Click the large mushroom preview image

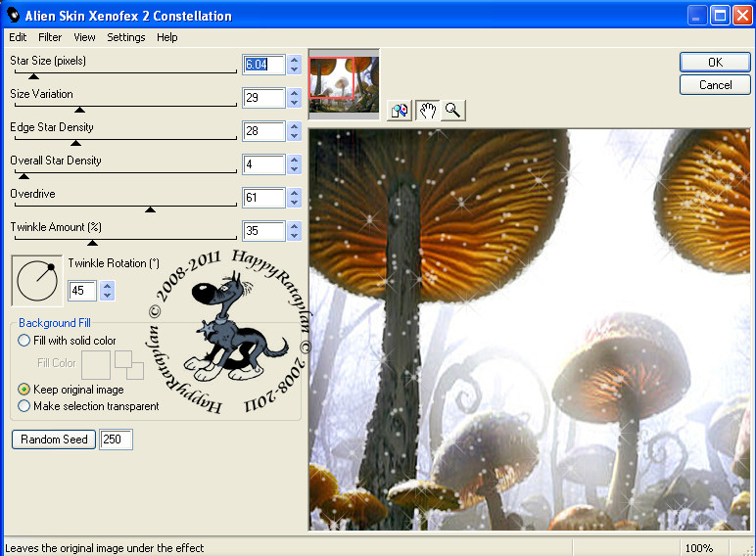[x=529, y=330]
